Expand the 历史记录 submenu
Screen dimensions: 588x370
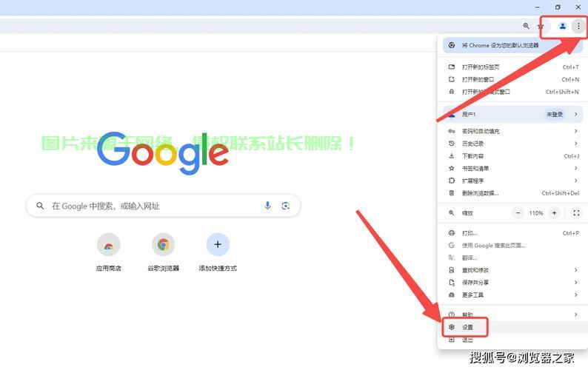pos(511,144)
